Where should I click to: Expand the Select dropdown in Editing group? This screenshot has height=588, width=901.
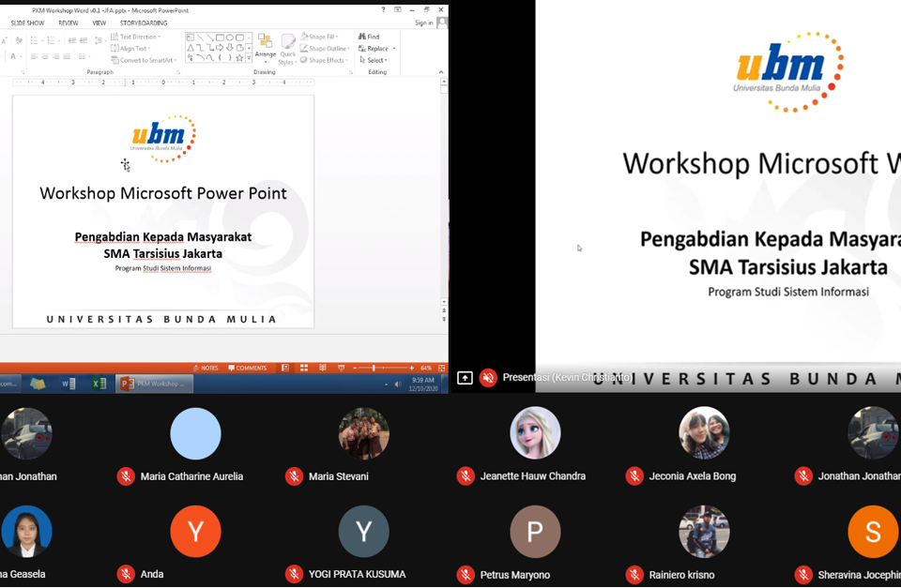374,60
